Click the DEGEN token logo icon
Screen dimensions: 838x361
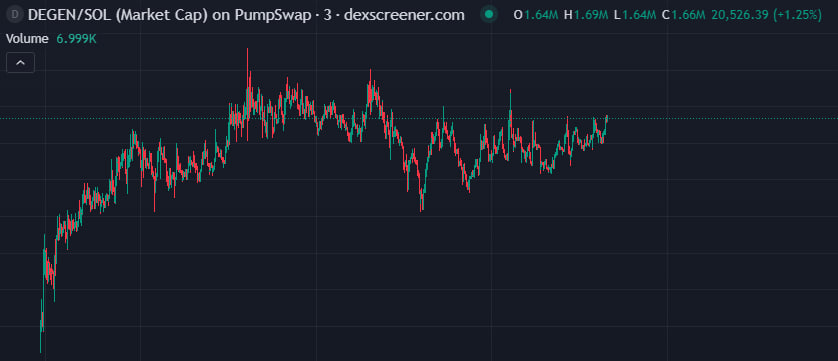[x=14, y=15]
